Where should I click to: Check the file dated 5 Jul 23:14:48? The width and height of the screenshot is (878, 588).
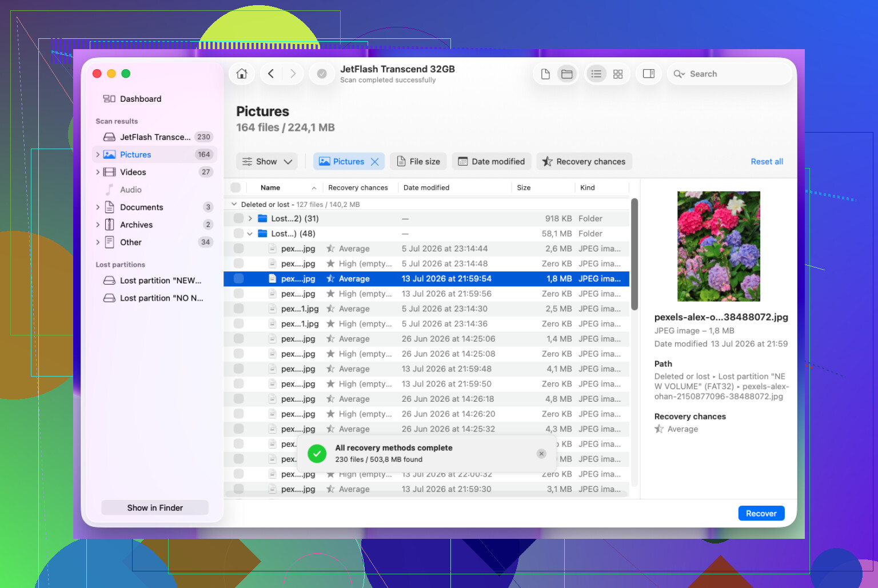pyautogui.click(x=239, y=263)
